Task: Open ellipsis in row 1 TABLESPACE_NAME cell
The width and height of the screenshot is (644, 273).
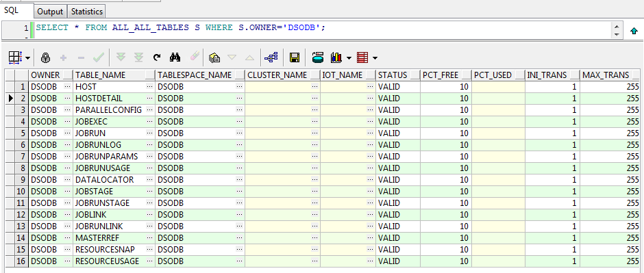Action: pyautogui.click(x=240, y=87)
